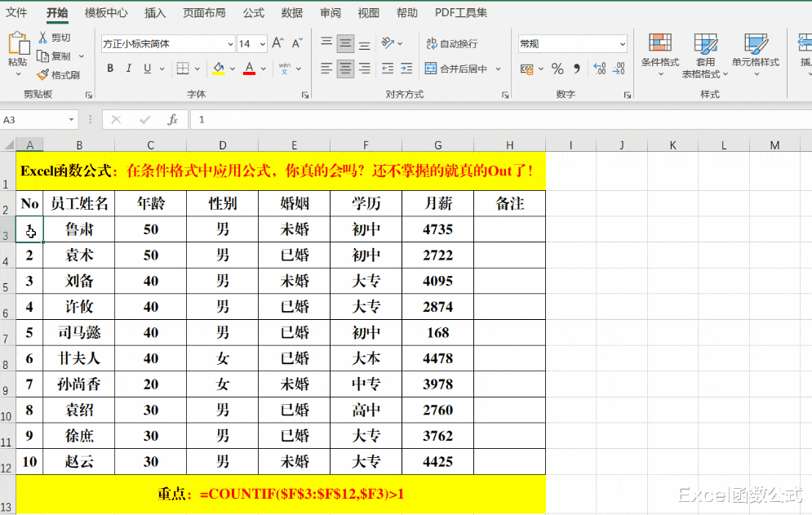Apply accounting number format icon

[527, 69]
